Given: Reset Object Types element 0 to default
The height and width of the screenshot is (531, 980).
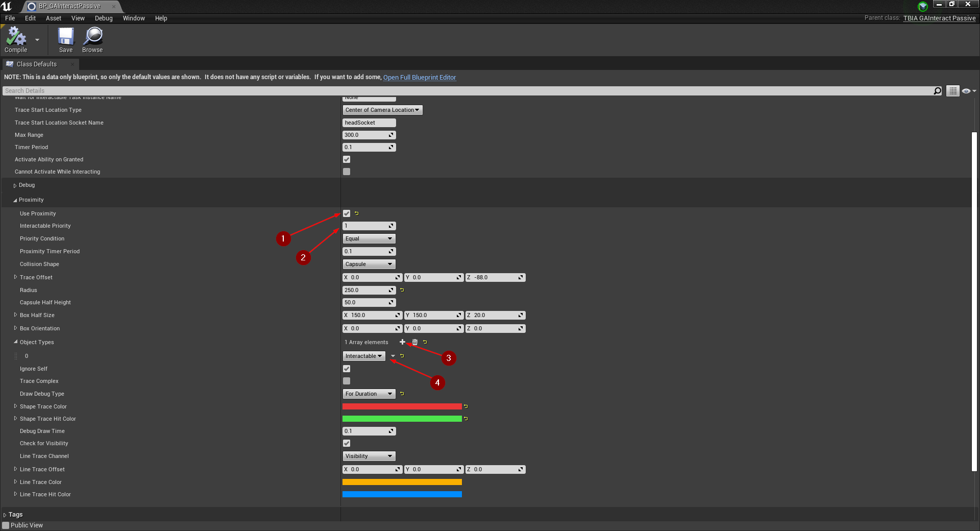Looking at the screenshot, I should click(x=402, y=356).
